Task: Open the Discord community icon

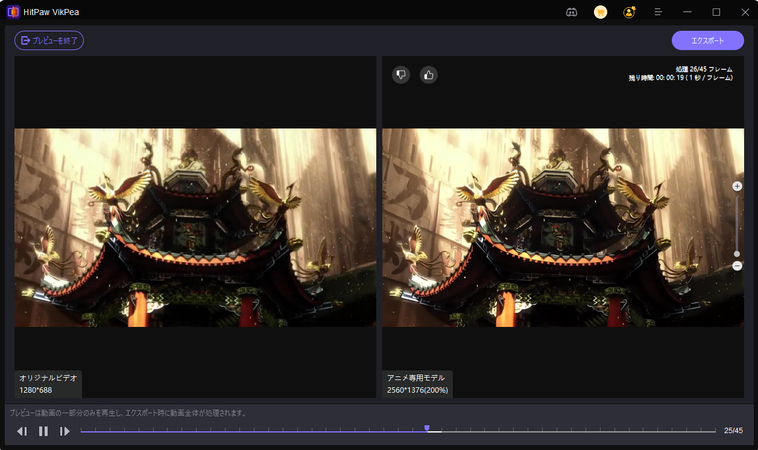Action: click(571, 13)
